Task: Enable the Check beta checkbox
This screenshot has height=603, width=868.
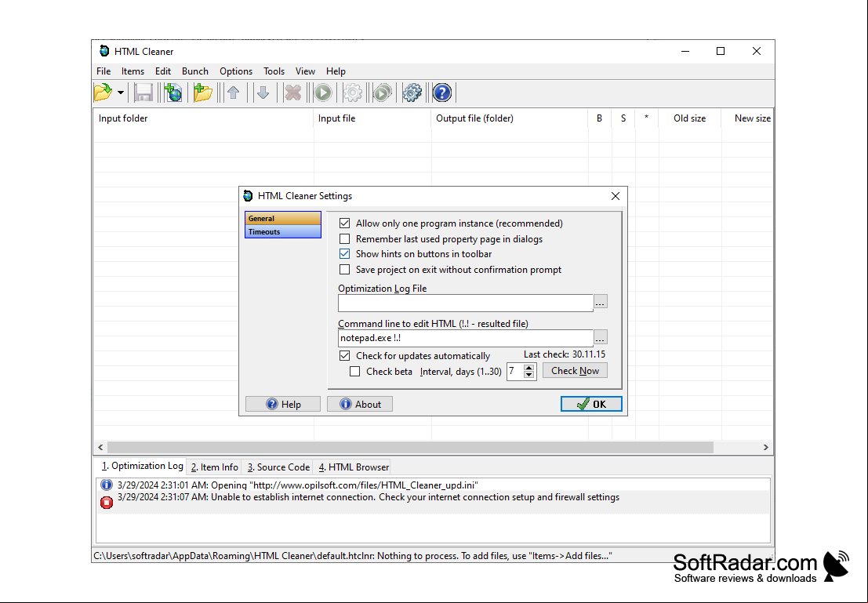Action: click(355, 372)
